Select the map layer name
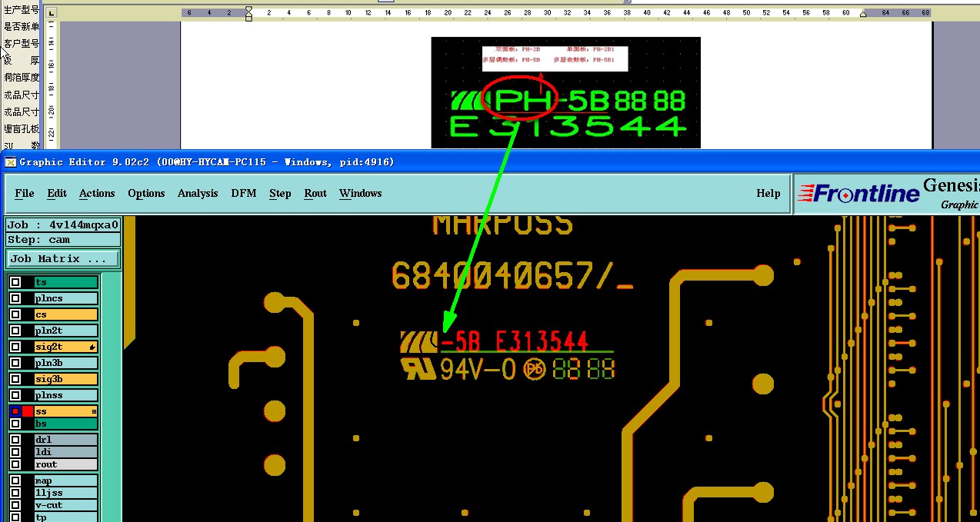This screenshot has height=522, width=980. [x=66, y=480]
